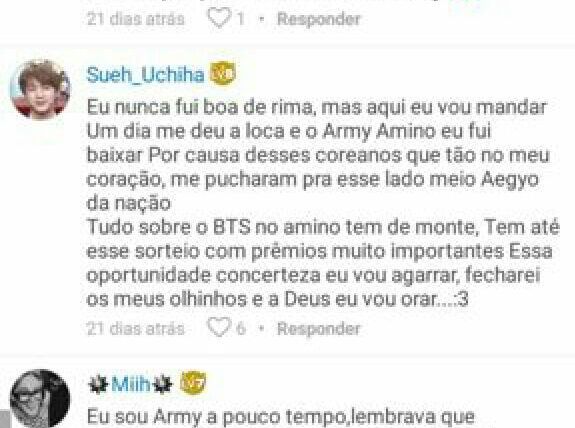Open Miih's black and white avatar
Image resolution: width=575 pixels, height=428 pixels.
coord(40,399)
